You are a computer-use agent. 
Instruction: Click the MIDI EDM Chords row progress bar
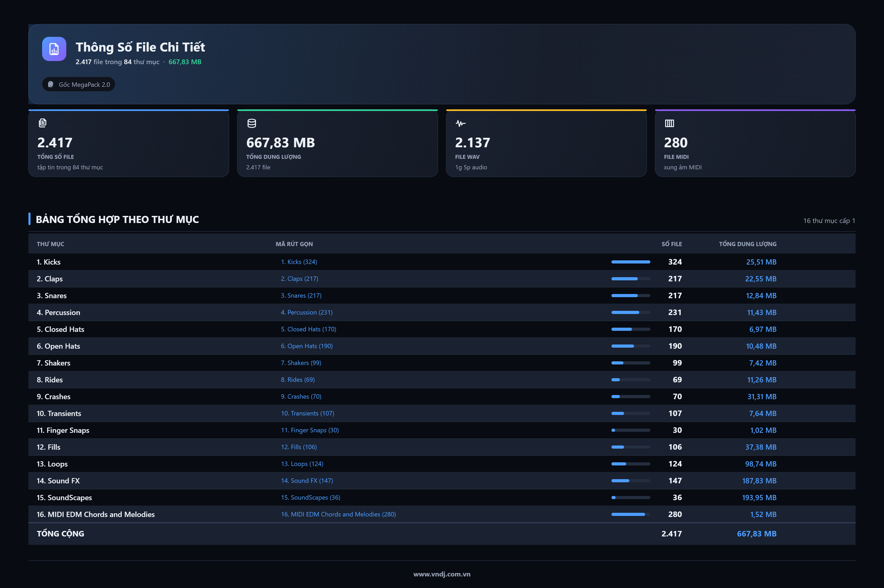tap(630, 514)
